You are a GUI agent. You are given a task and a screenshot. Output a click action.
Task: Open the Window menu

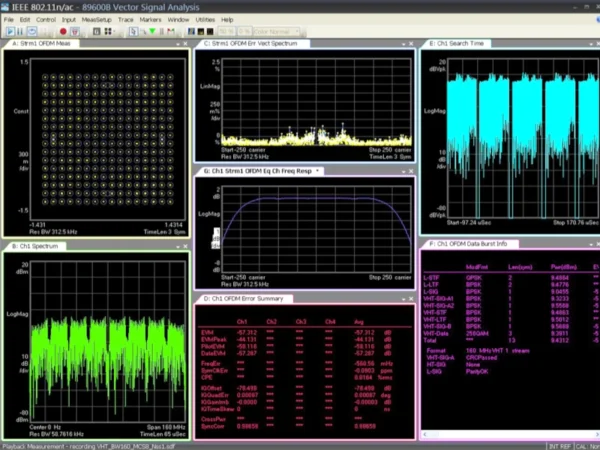[x=178, y=20]
